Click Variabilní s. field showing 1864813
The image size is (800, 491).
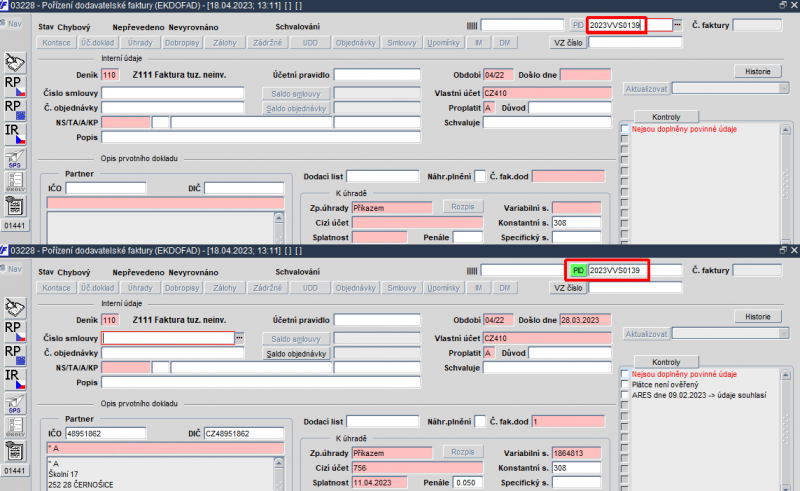coord(577,453)
